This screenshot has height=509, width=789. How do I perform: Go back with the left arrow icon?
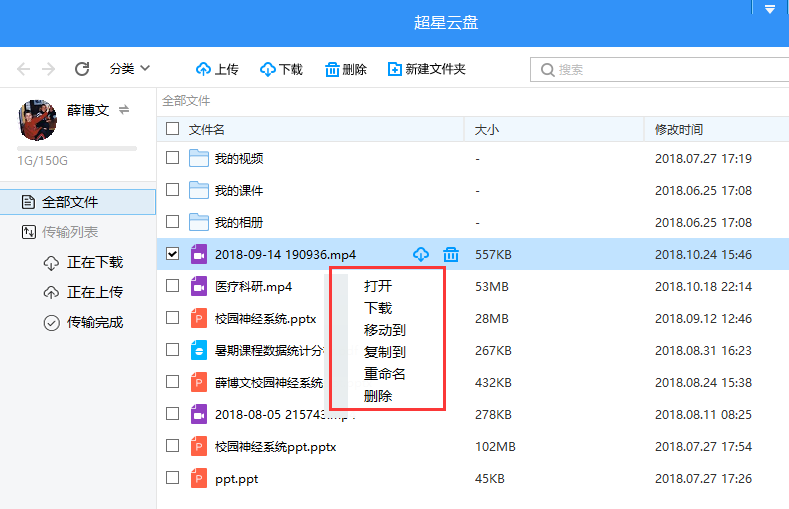click(x=23, y=69)
